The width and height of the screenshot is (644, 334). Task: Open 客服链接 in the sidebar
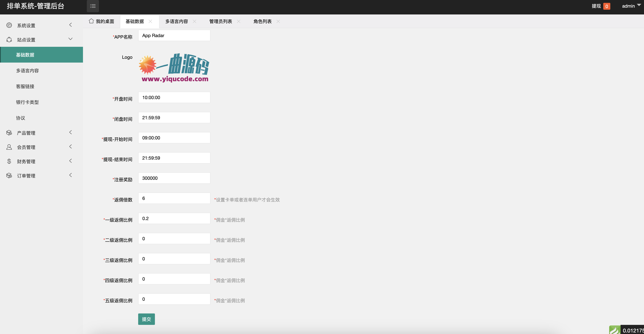pos(41,86)
